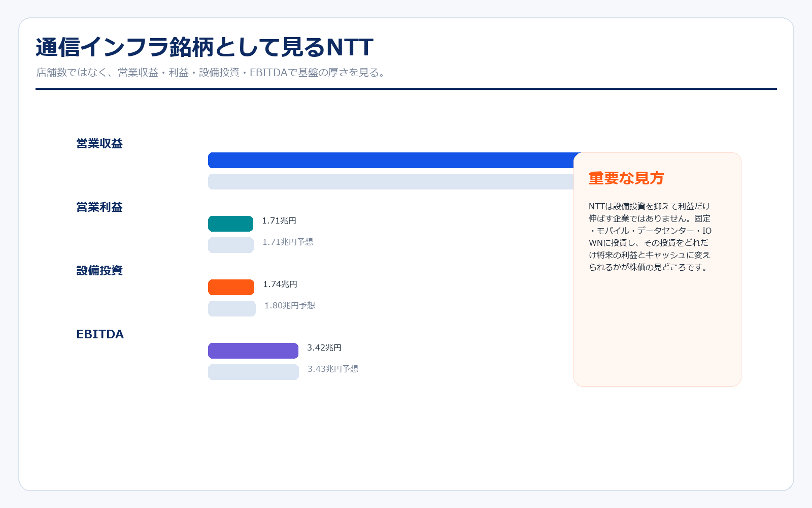Click the 3.42兆円 value label
The width and height of the screenshot is (812, 508).
pos(324,348)
